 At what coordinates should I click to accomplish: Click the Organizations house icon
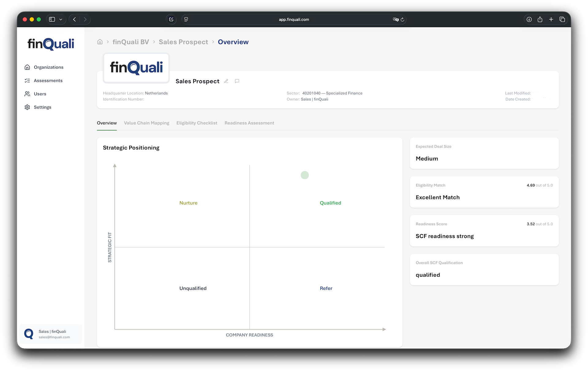coord(27,67)
